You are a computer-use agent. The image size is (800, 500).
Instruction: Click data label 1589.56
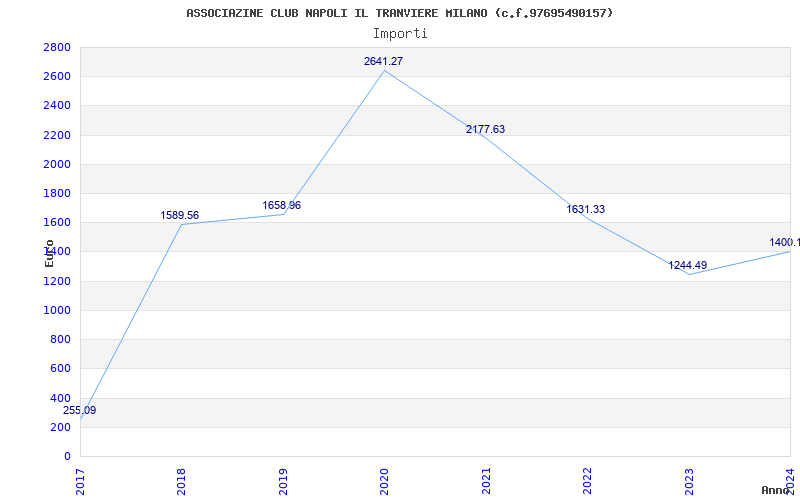pyautogui.click(x=180, y=215)
